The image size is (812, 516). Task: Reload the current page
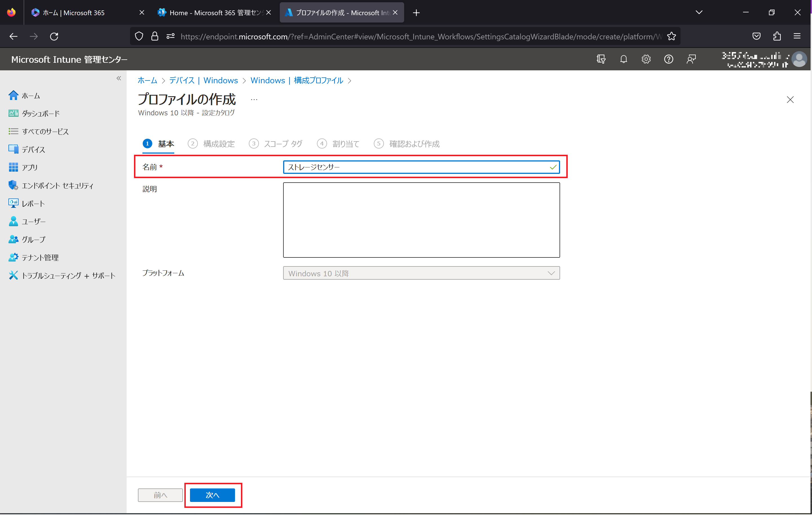[54, 36]
